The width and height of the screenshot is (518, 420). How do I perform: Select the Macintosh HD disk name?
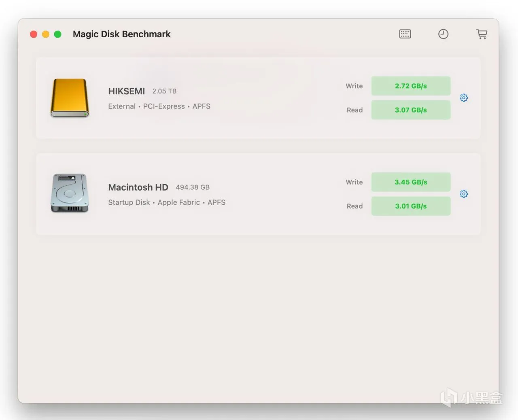coord(138,187)
